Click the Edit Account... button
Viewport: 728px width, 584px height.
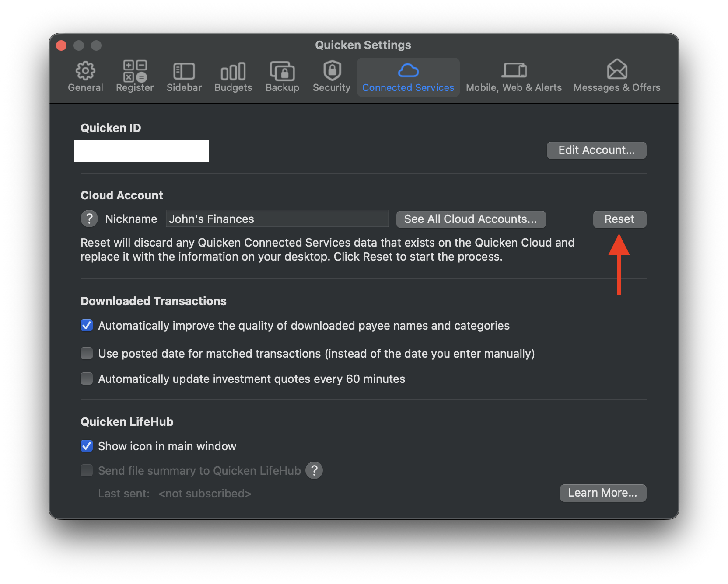pos(596,150)
